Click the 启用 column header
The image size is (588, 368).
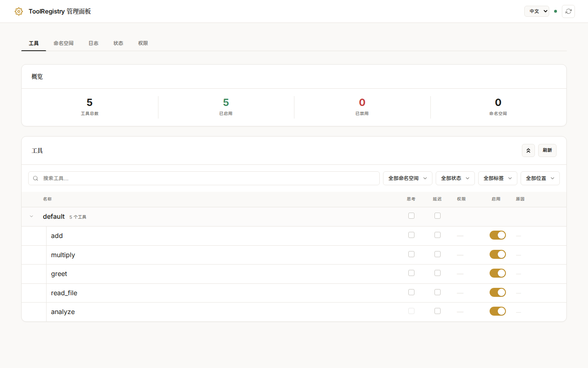click(x=496, y=199)
